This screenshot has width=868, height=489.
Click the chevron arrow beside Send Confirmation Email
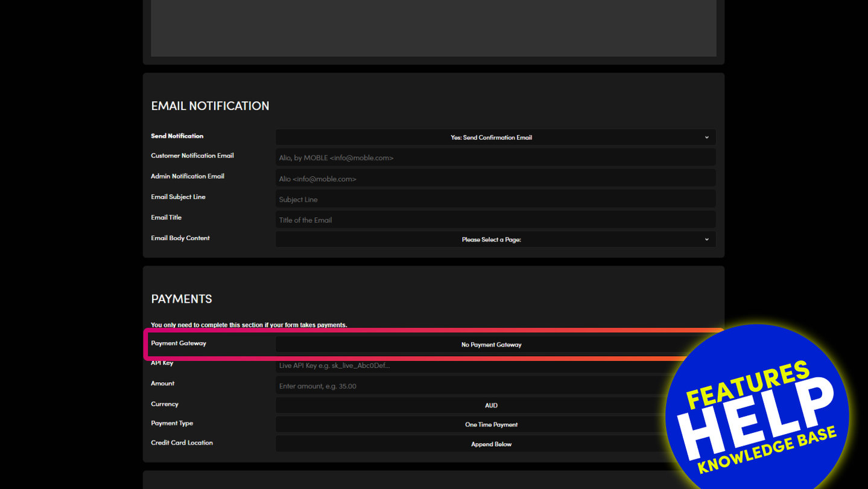706,138
